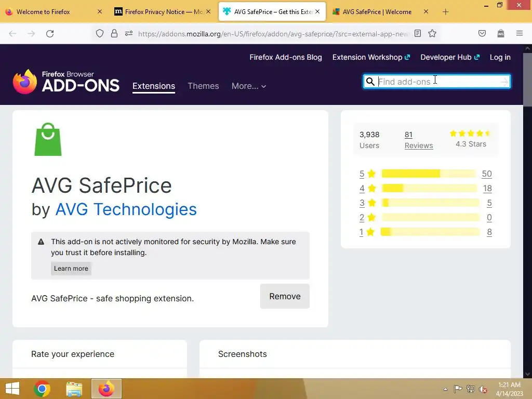The image size is (532, 399).
Task: Submit search with arrow in search box
Action: pyautogui.click(x=504, y=82)
